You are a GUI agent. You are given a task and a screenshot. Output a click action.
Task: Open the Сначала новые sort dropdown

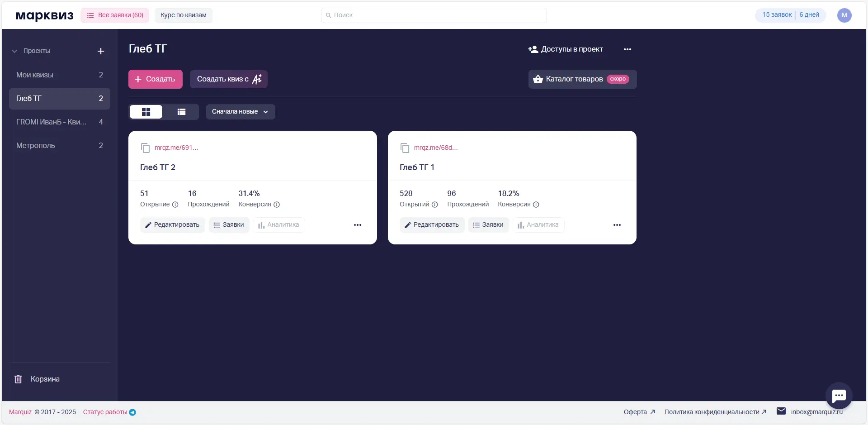240,112
